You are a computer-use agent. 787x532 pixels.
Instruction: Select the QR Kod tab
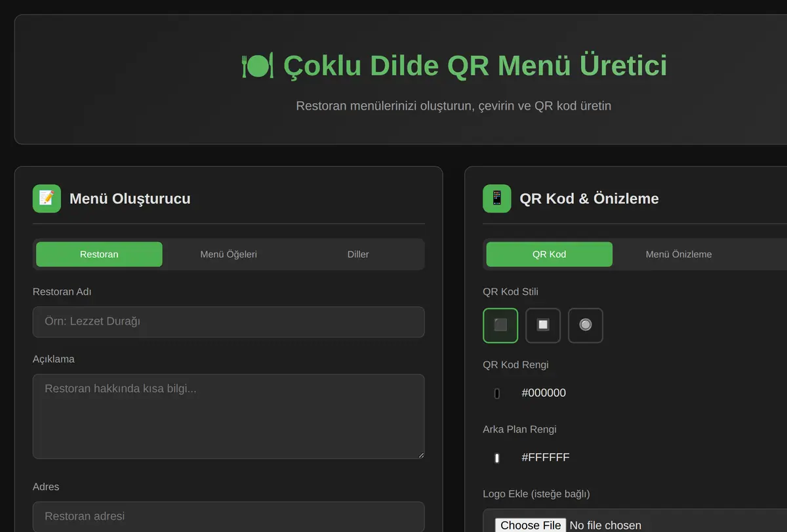(550, 255)
